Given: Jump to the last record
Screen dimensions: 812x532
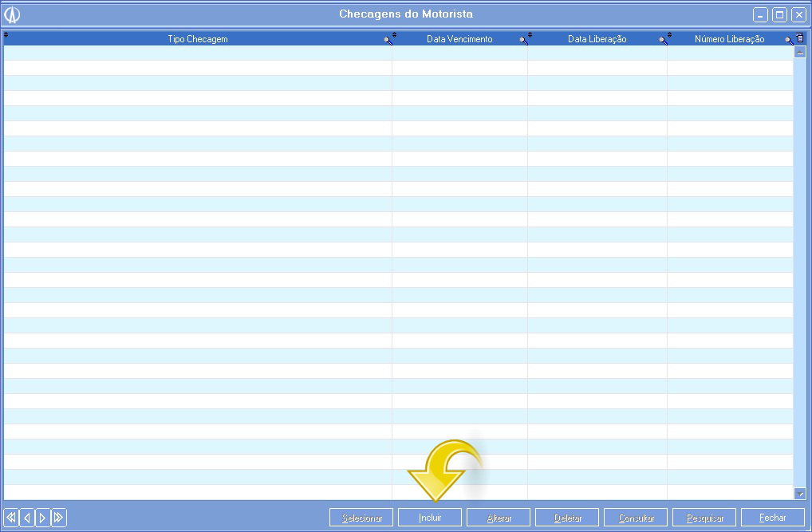Looking at the screenshot, I should pos(58,518).
